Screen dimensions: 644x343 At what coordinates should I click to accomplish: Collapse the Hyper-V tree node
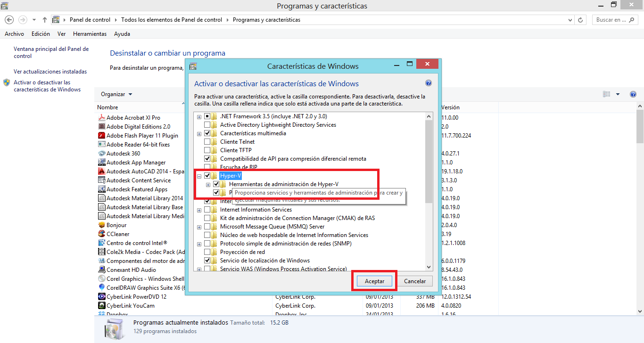coord(199,176)
